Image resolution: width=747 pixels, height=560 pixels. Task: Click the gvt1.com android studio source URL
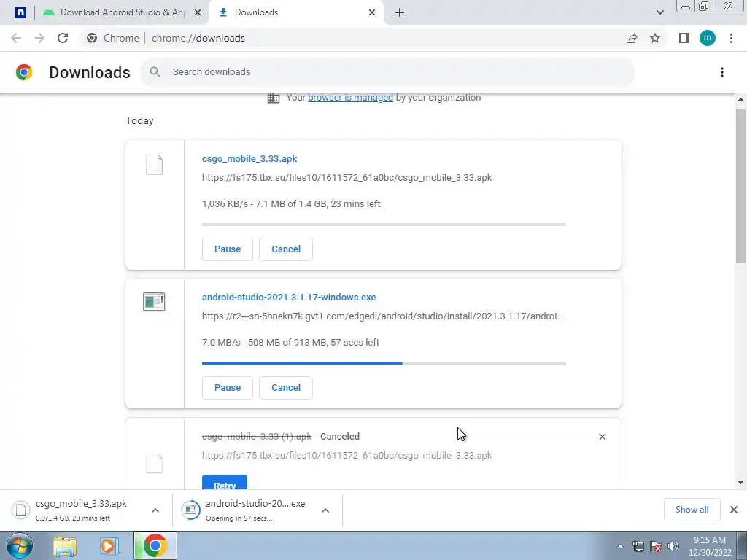[x=382, y=316]
